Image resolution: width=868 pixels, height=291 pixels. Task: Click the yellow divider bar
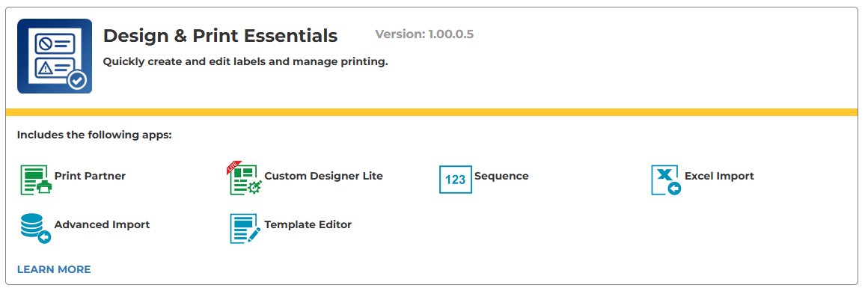[432, 112]
